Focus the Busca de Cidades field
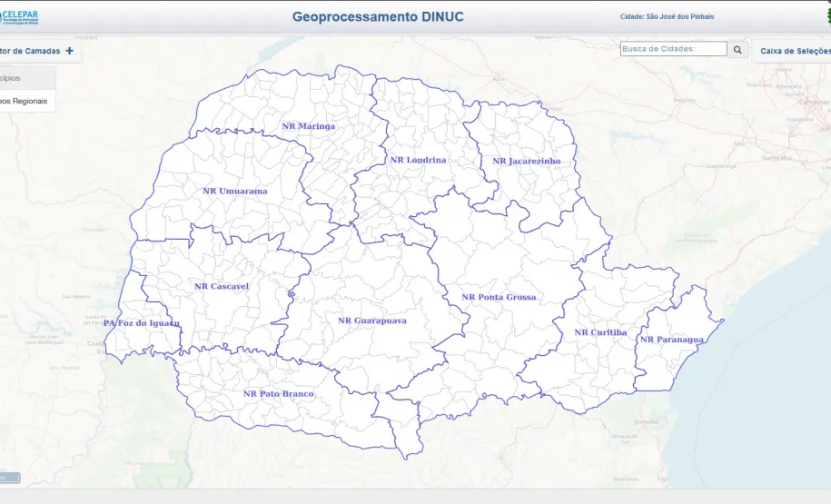831x504 pixels. (674, 49)
